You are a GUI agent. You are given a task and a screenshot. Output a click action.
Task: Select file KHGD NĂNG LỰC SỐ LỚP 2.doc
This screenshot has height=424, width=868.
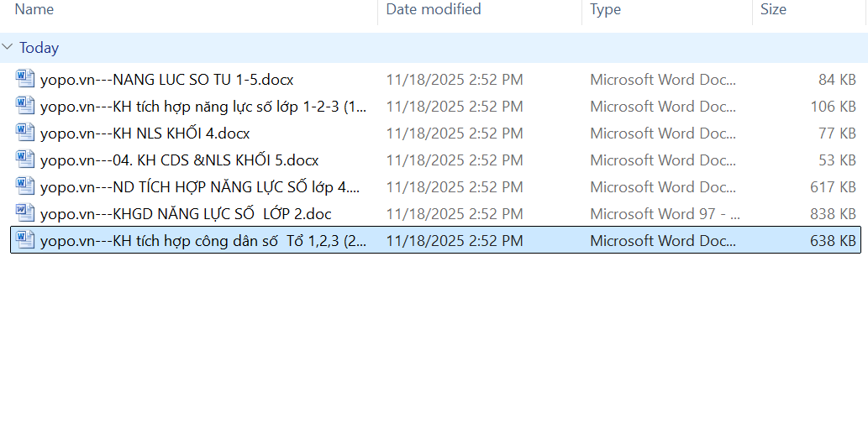click(x=185, y=214)
